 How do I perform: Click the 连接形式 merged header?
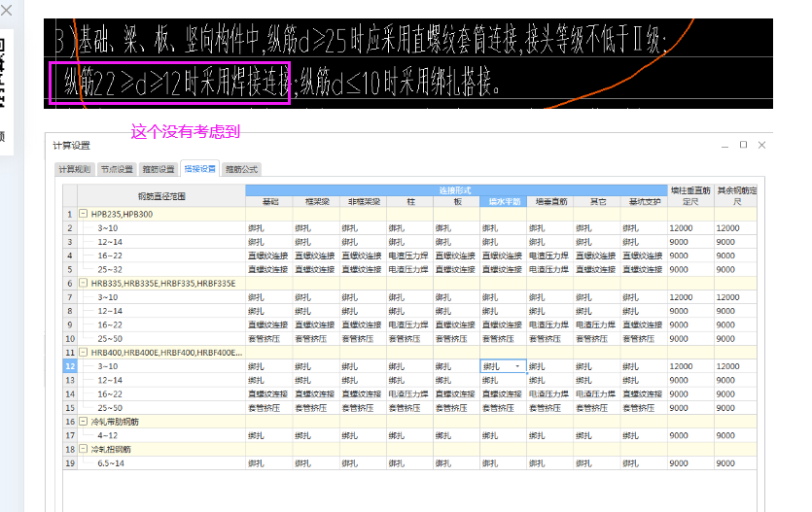click(x=456, y=190)
